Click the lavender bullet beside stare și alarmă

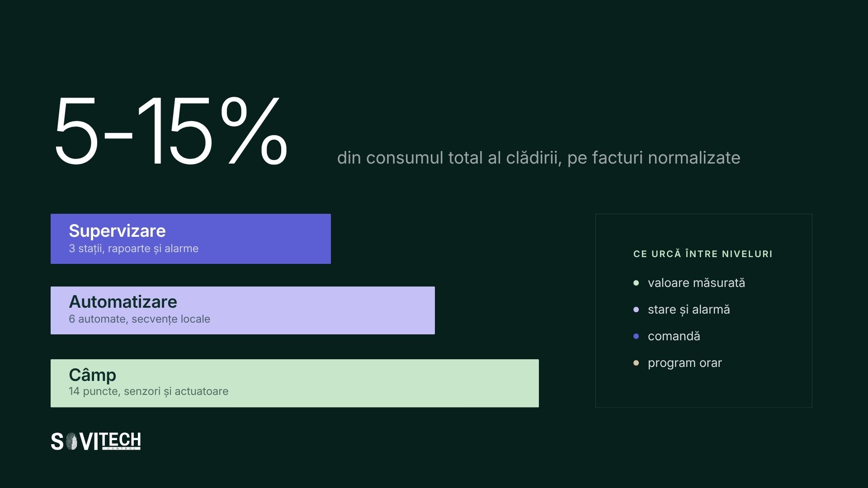coord(636,310)
